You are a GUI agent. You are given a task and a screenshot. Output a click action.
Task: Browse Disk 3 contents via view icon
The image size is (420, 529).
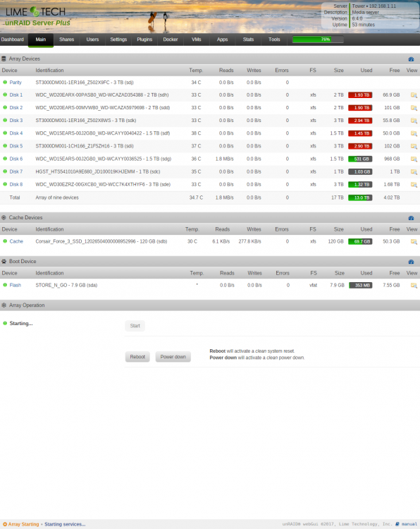tap(414, 121)
